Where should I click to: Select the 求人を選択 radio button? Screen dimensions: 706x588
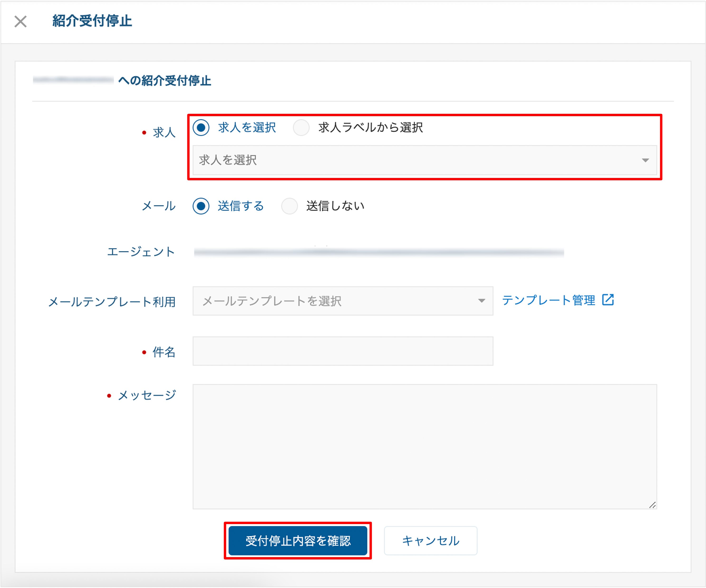click(x=201, y=128)
